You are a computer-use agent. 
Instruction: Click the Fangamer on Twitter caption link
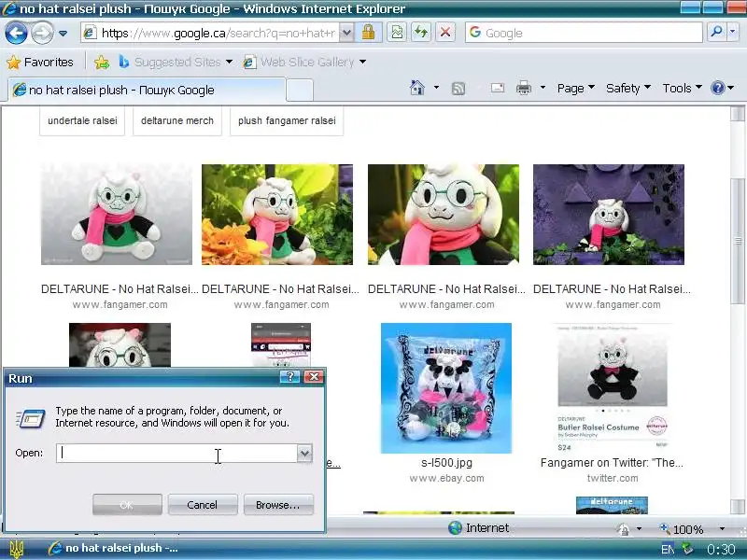612,462
